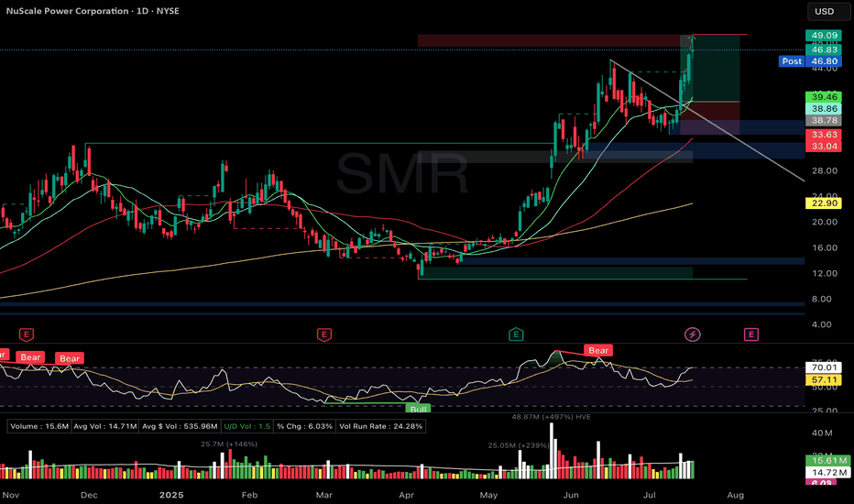Click the Volume : 15.6M stat

(x=39, y=426)
